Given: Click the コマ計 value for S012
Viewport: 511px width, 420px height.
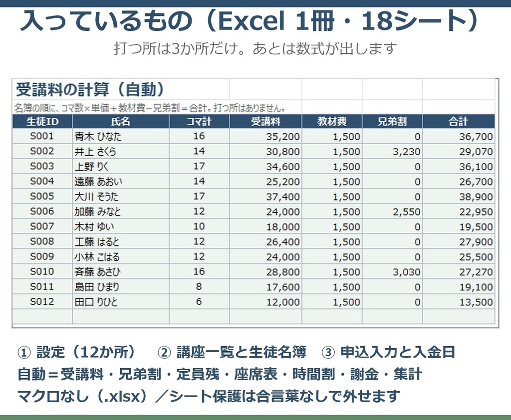Looking at the screenshot, I should click(x=199, y=301).
